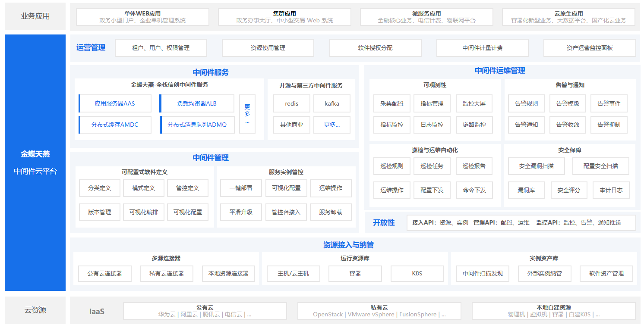Open the 微服务应用 card
Screen dimensions: 644x328
point(427,17)
